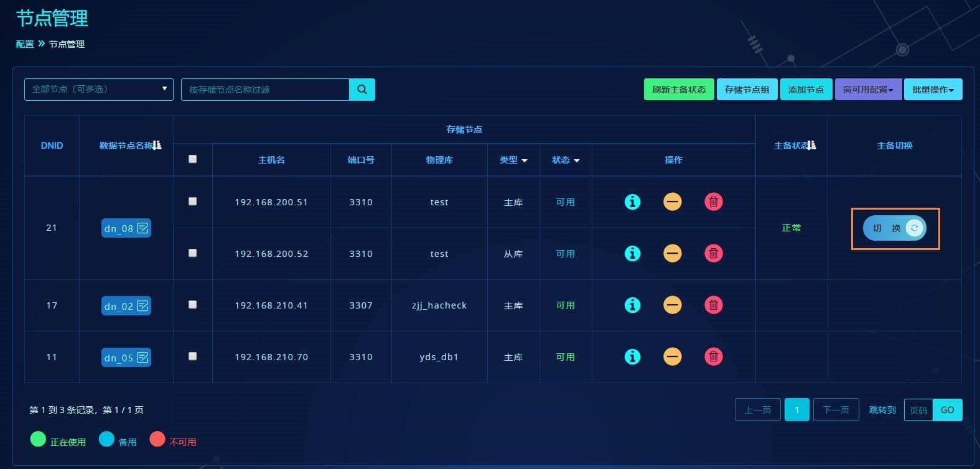Open info for node 192.168.210.41
This screenshot has height=469, width=980.
pos(632,305)
